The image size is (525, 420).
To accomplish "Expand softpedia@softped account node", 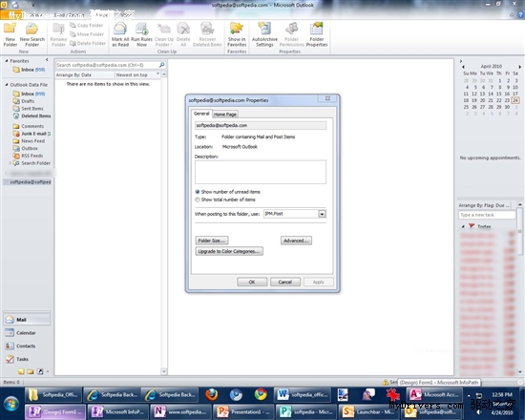I will coord(6,182).
